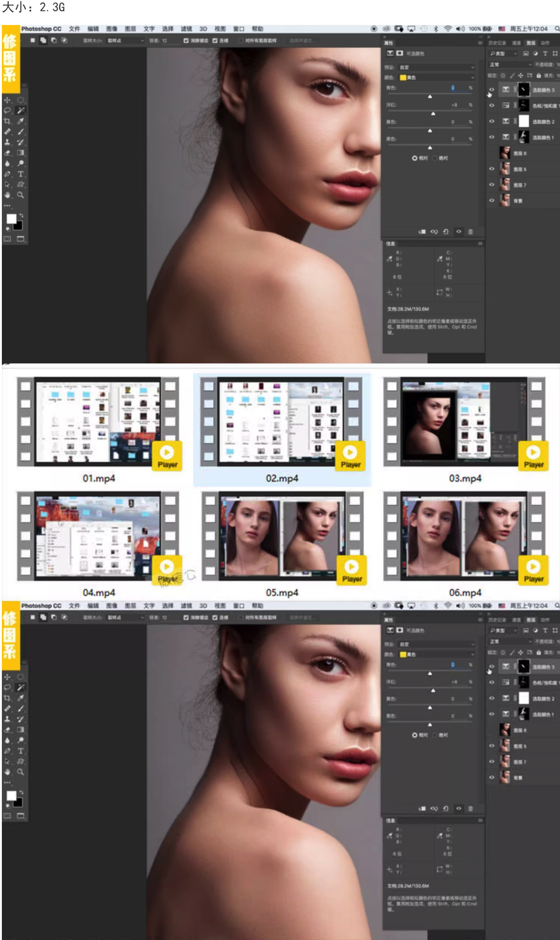Pick the Type tool in upper Photoshop toolbar
560x940 pixels.
click(x=21, y=174)
